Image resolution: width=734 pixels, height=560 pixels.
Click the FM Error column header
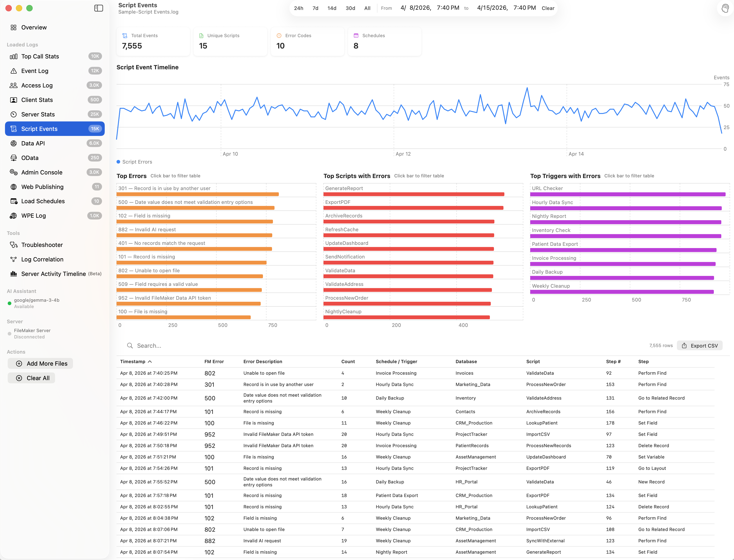[214, 362]
